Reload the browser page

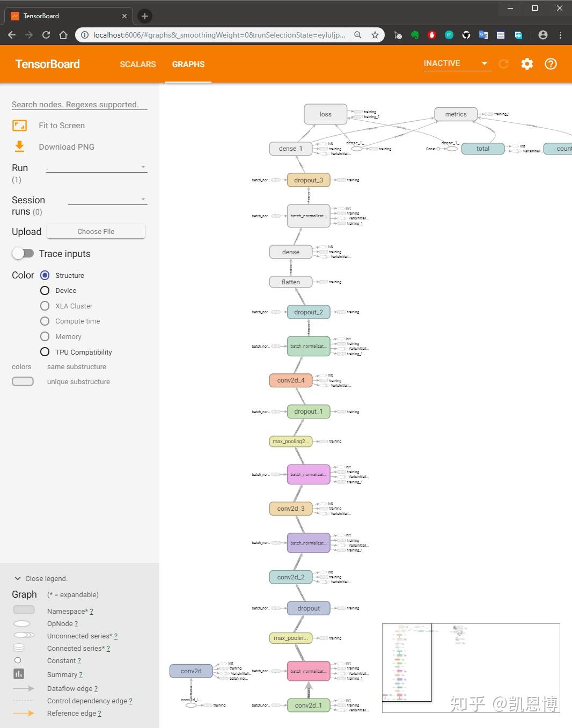tap(46, 35)
